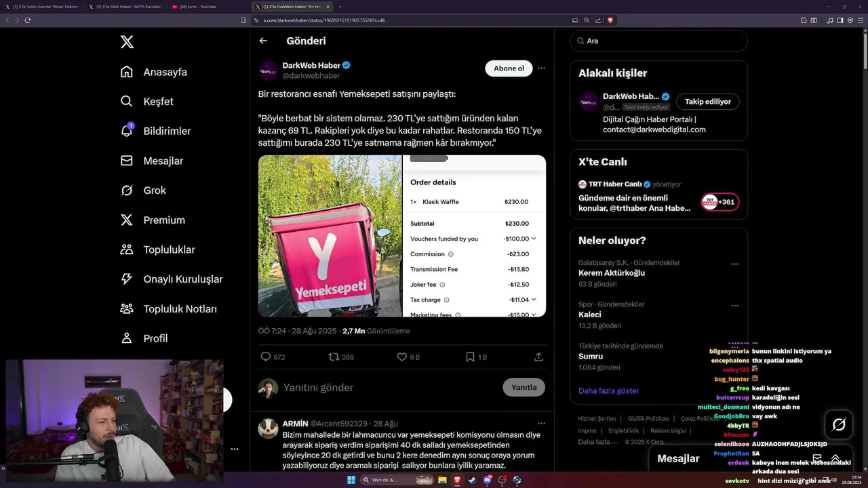Image resolution: width=868 pixels, height=488 pixels.
Task: Open Mesajlar in the left sidebar
Action: coord(152,161)
